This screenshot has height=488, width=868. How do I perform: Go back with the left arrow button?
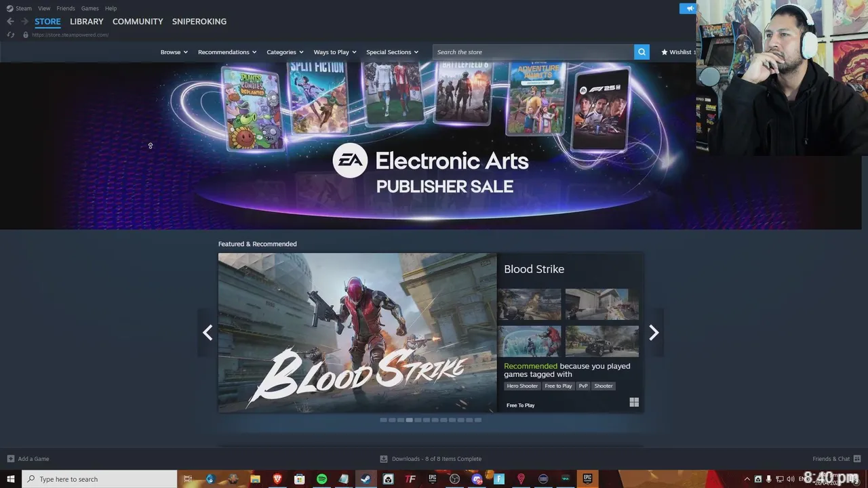tap(10, 22)
